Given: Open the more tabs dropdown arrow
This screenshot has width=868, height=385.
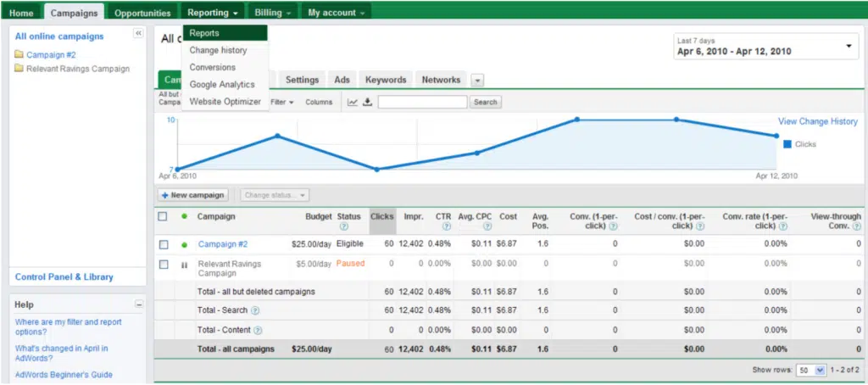Looking at the screenshot, I should [477, 81].
